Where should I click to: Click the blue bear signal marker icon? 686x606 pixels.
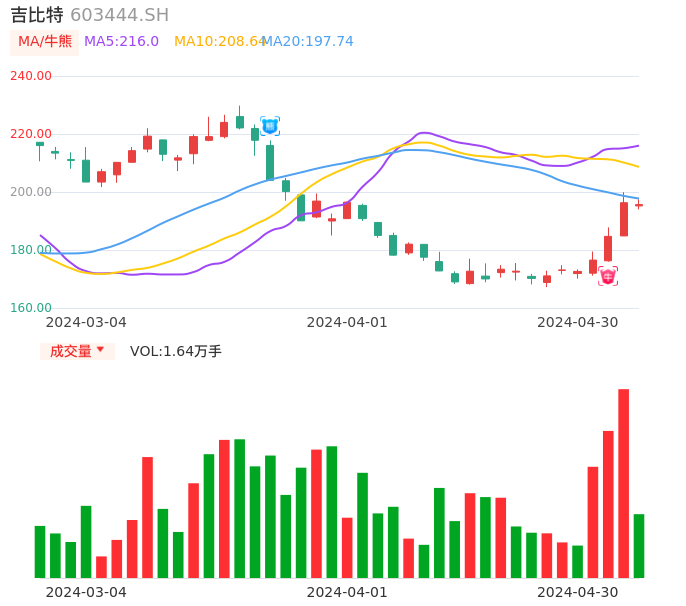click(x=270, y=126)
